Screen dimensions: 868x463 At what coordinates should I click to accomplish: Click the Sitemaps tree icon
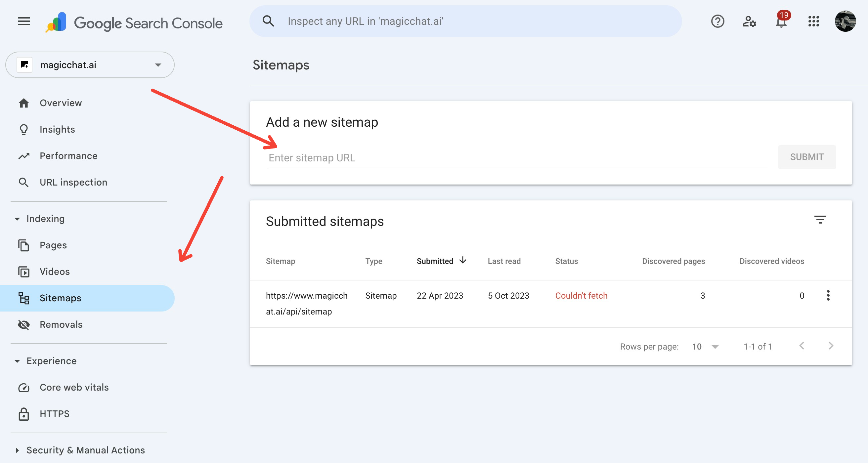click(x=23, y=298)
